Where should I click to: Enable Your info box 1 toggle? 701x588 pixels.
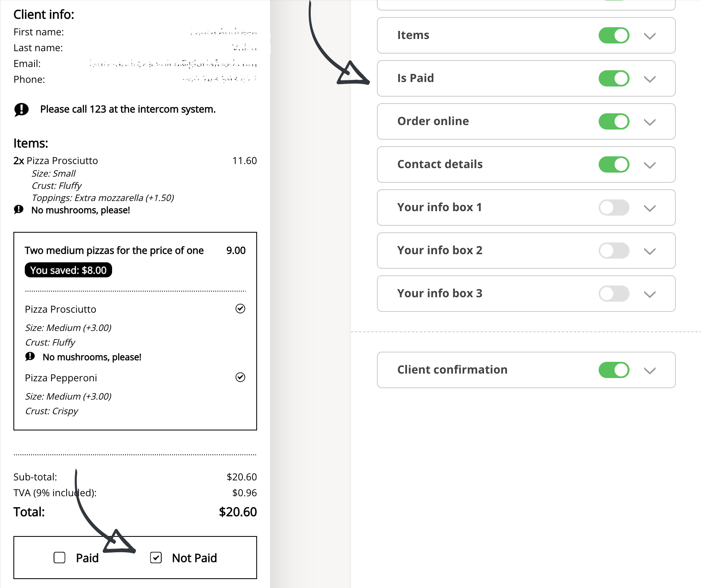coord(614,208)
